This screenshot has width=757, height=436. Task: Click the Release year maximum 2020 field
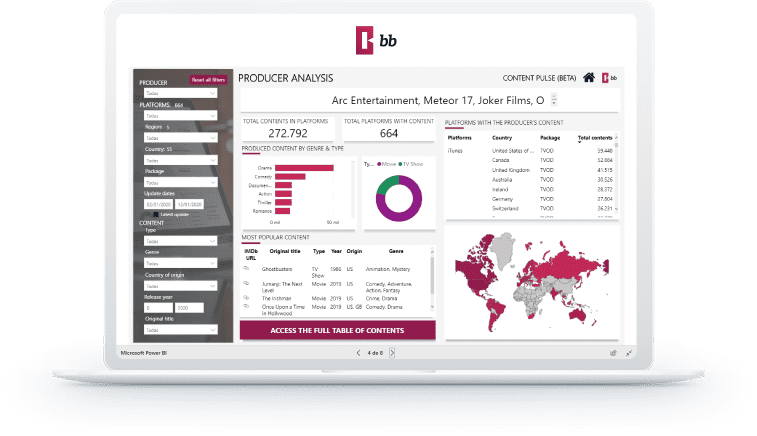click(189, 308)
